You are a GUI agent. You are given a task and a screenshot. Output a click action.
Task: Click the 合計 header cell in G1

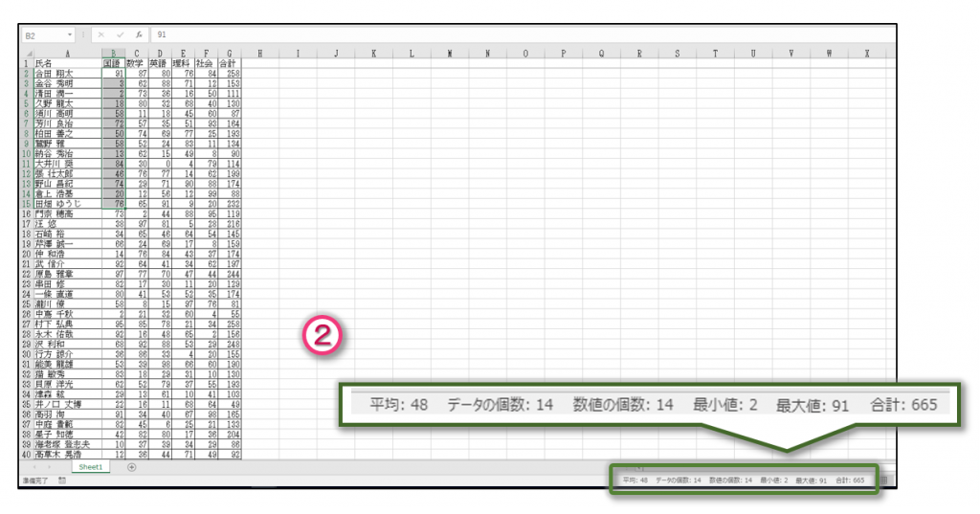tap(230, 63)
